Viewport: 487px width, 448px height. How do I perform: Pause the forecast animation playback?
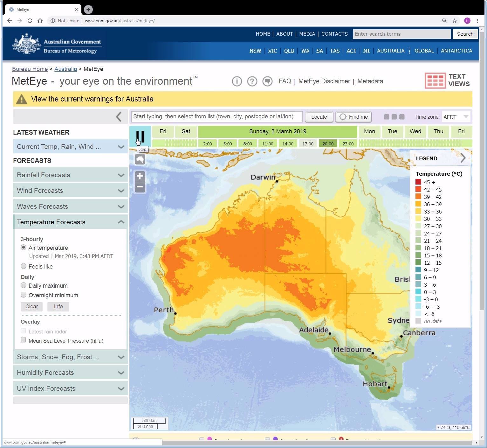point(140,136)
